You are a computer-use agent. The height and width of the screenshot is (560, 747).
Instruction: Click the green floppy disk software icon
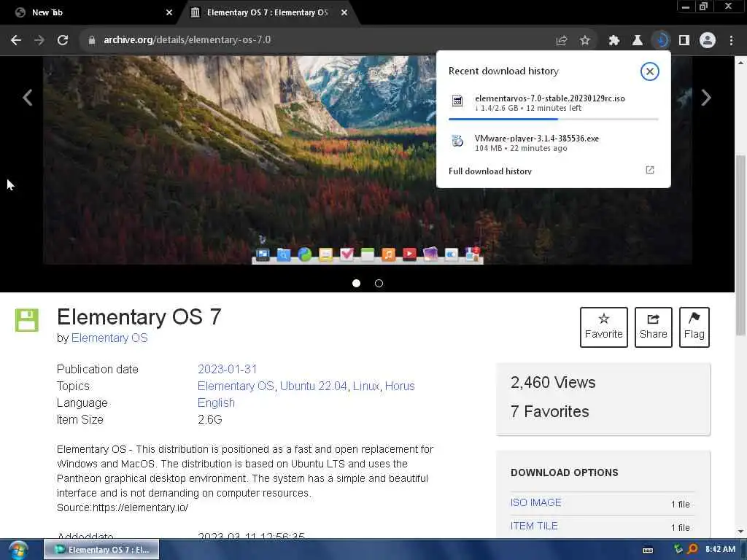[27, 320]
